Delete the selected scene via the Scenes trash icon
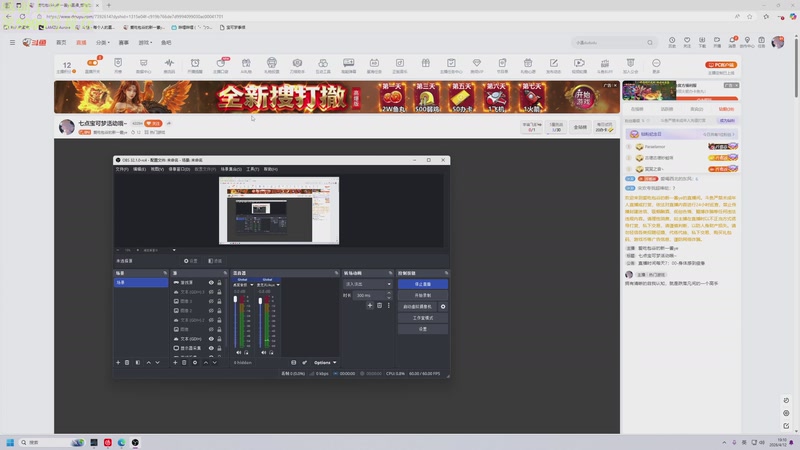 127,362
